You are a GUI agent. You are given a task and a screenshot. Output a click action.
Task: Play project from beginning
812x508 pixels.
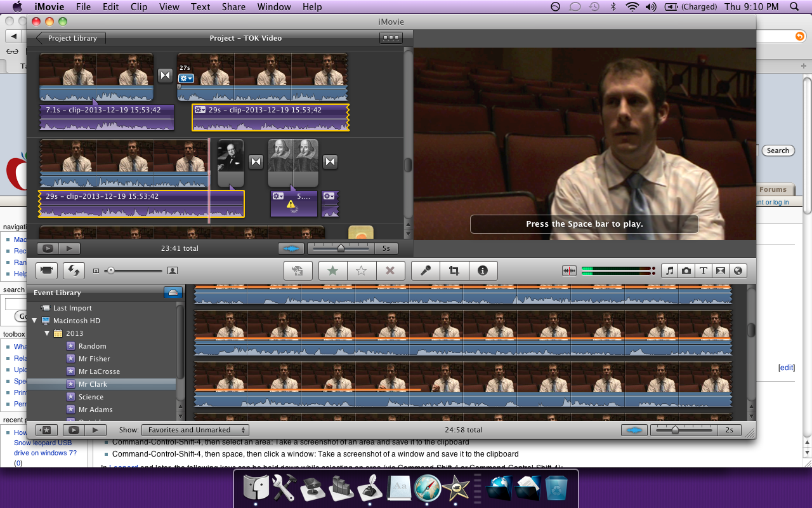(70, 248)
